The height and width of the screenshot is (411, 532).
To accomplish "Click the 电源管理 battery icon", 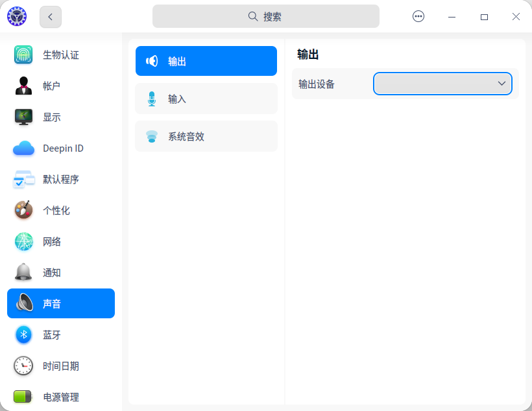I will click(x=23, y=397).
